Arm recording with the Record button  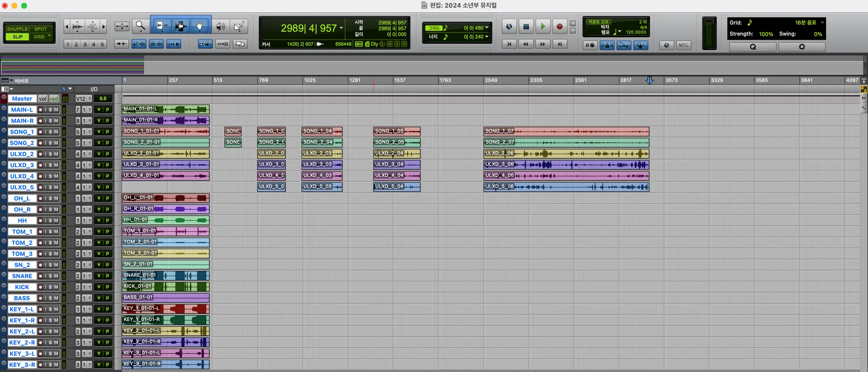[559, 26]
